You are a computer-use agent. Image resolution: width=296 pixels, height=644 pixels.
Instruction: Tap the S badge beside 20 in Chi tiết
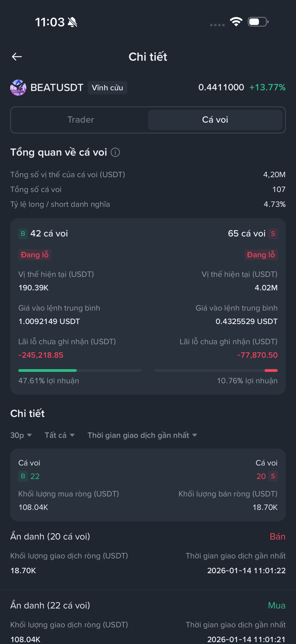point(273,476)
